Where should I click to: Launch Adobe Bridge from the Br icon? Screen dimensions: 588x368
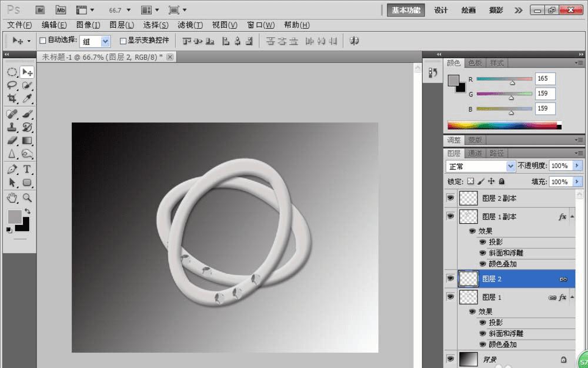(40, 10)
